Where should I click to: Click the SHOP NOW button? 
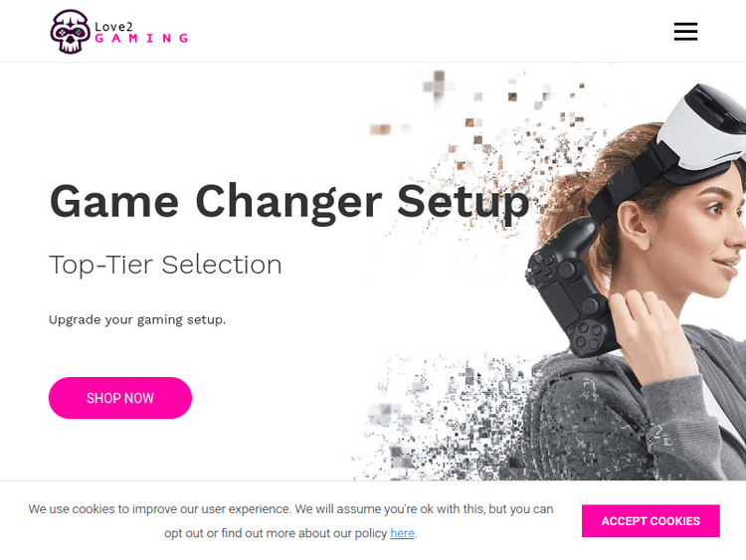click(120, 398)
